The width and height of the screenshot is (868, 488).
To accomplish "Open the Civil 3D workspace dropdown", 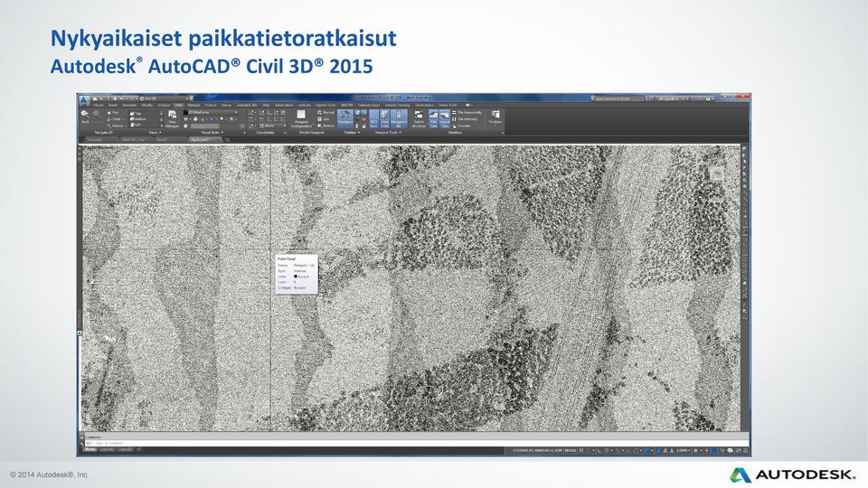I will coord(166,99).
